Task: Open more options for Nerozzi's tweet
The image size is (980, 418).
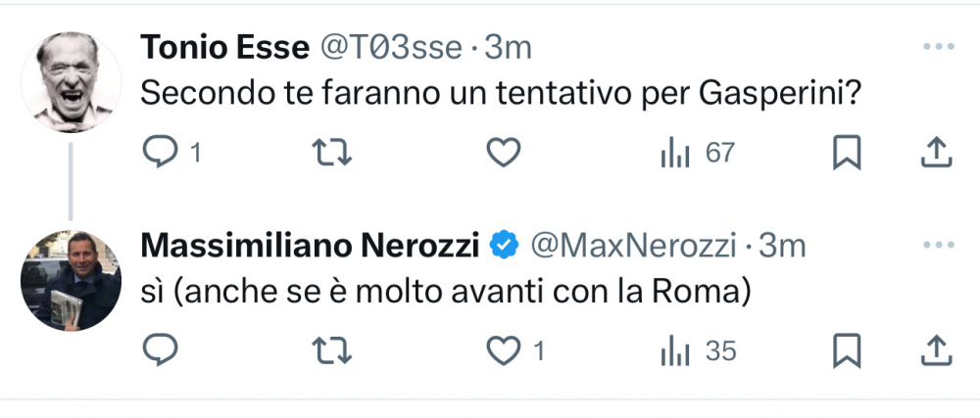Action: [940, 245]
